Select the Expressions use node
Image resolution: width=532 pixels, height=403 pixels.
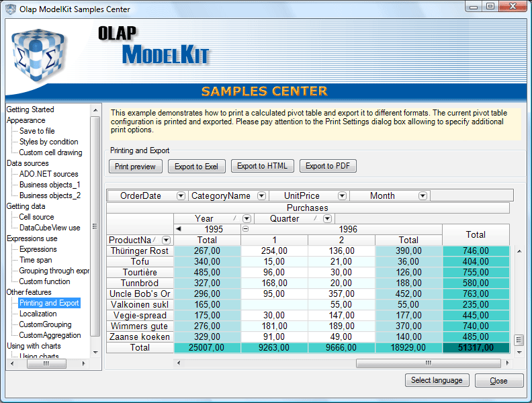[x=32, y=238]
